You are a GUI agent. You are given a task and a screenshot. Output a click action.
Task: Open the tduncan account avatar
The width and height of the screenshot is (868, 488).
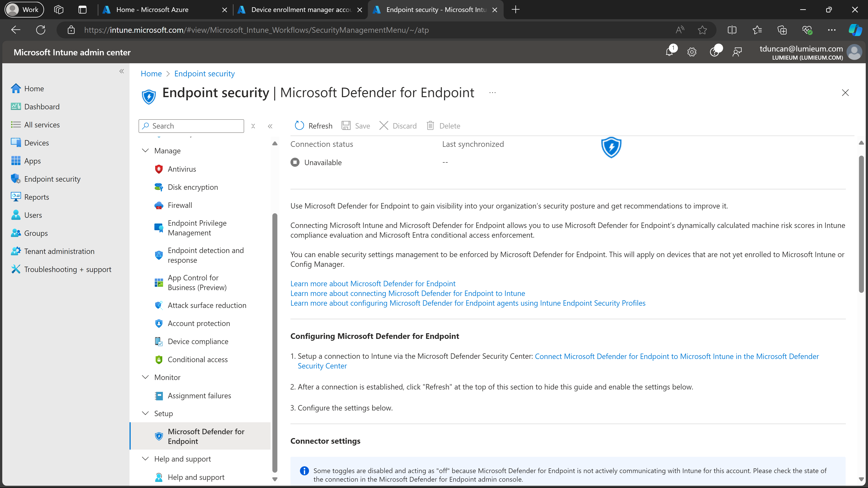[854, 52]
